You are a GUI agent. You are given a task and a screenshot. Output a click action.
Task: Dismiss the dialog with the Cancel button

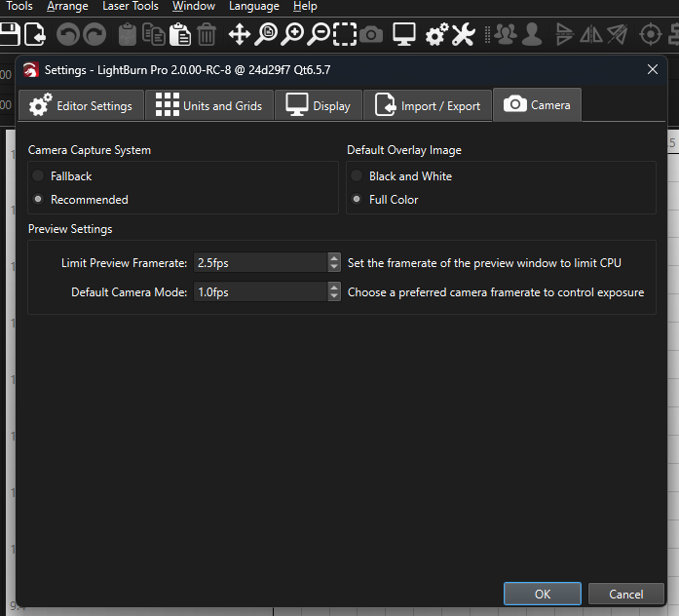coord(625,594)
